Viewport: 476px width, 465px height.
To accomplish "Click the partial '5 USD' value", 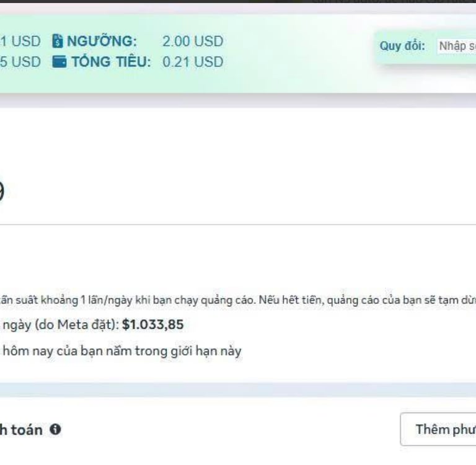I will 20,62.
